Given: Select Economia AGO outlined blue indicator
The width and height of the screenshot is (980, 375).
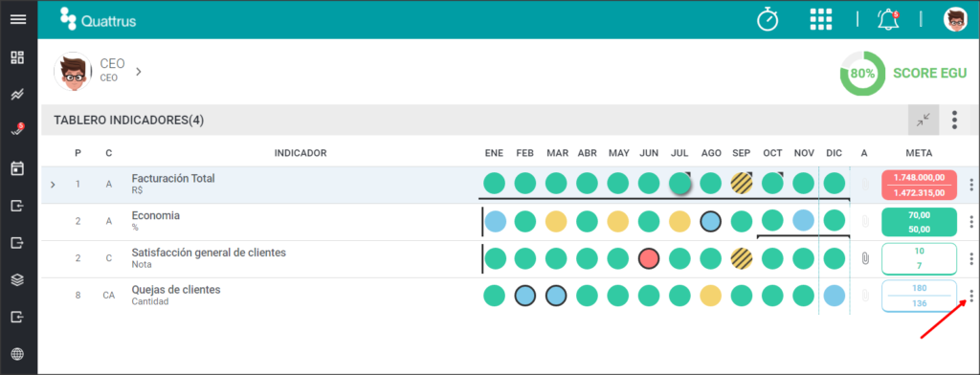Looking at the screenshot, I should 711,221.
